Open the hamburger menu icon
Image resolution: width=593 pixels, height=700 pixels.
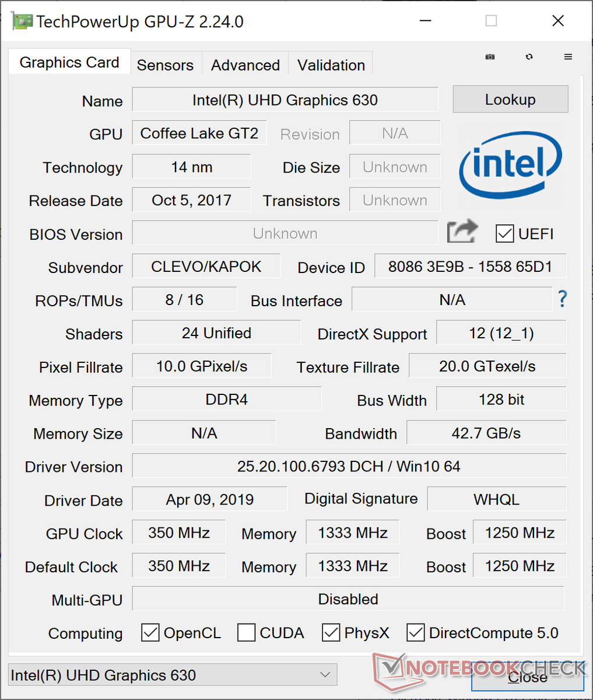568,57
